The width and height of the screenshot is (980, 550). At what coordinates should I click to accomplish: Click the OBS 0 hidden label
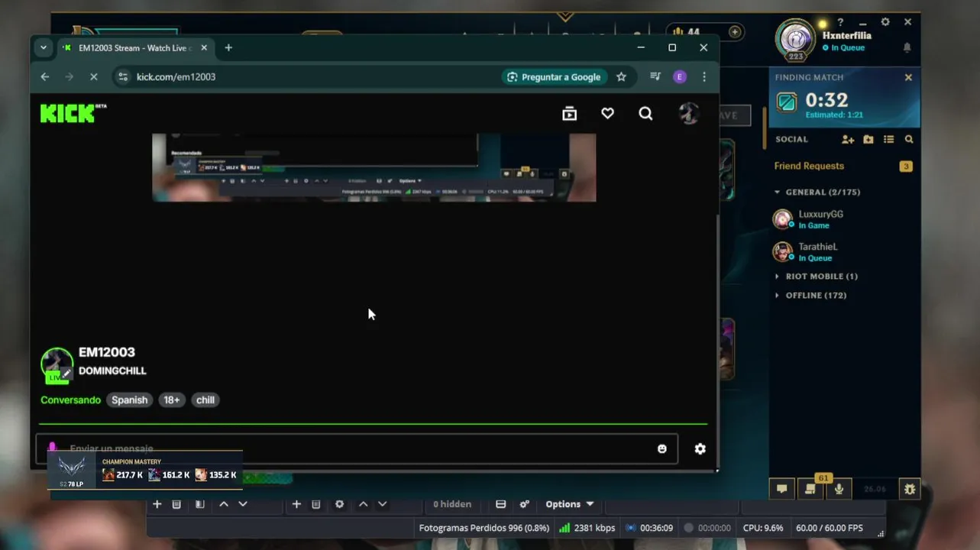452,504
